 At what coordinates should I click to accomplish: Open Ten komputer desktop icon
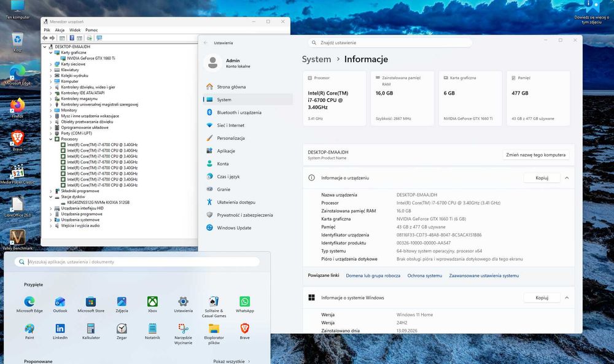pyautogui.click(x=17, y=9)
